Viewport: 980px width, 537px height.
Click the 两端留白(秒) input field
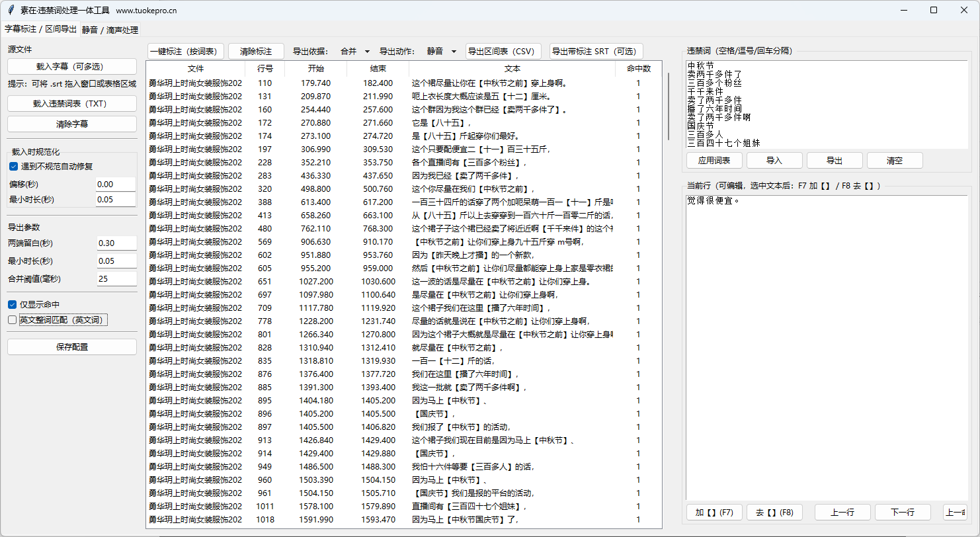point(116,243)
